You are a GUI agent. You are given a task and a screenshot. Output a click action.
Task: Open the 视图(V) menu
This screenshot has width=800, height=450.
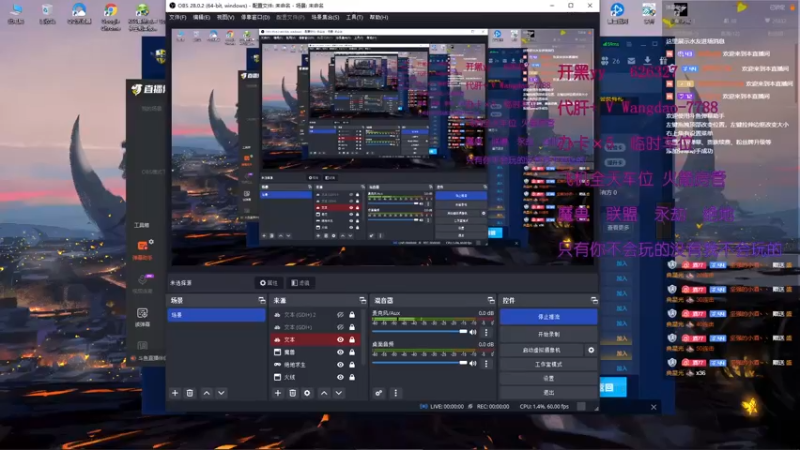(226, 17)
